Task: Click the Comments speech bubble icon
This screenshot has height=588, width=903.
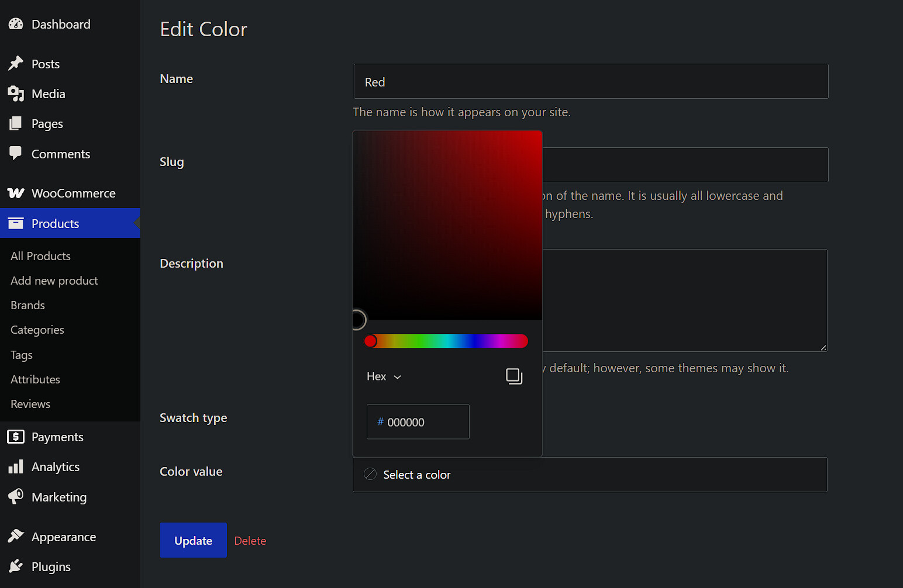Action: 16,153
